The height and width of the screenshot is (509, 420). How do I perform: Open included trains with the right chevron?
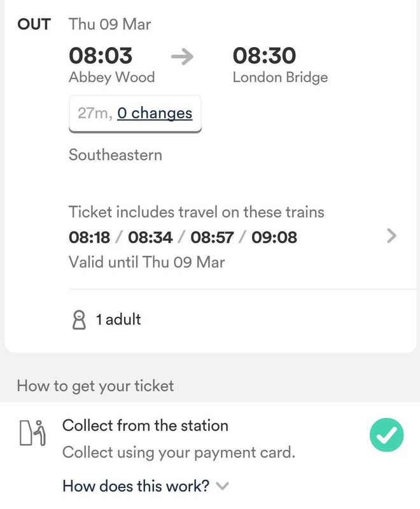coord(391,236)
